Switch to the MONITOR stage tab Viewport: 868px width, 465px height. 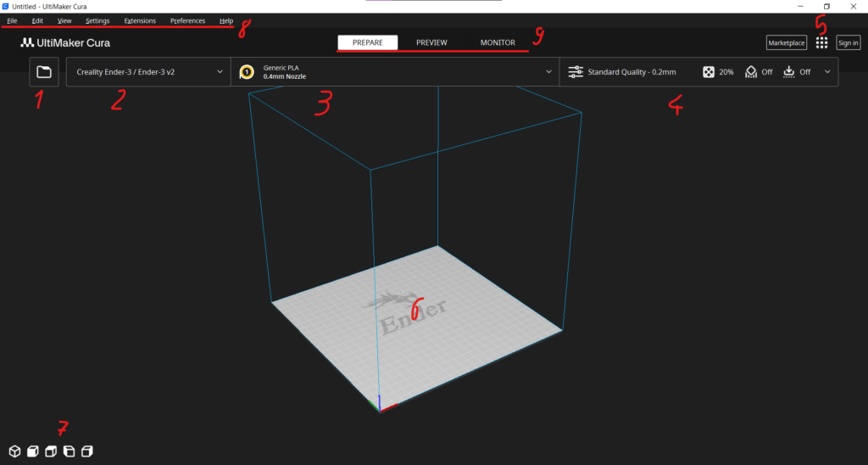coord(498,42)
